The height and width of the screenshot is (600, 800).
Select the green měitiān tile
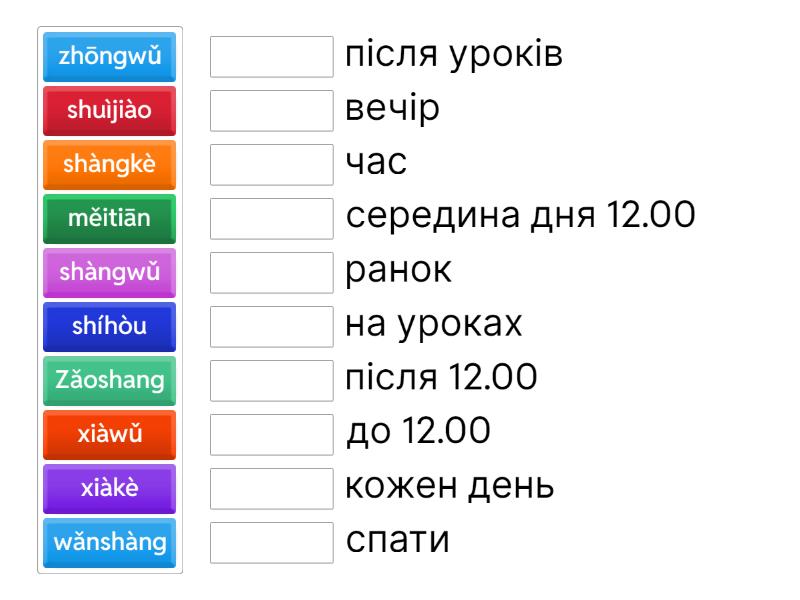point(110,219)
